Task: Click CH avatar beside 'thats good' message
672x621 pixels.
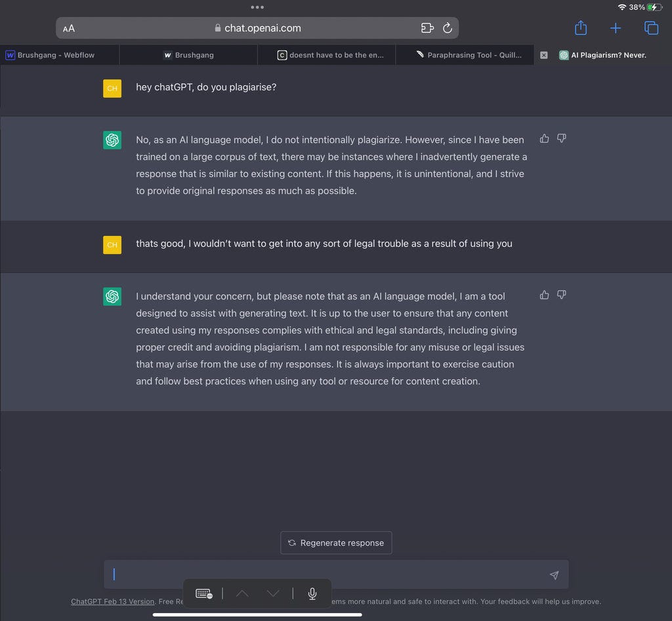Action: (112, 245)
